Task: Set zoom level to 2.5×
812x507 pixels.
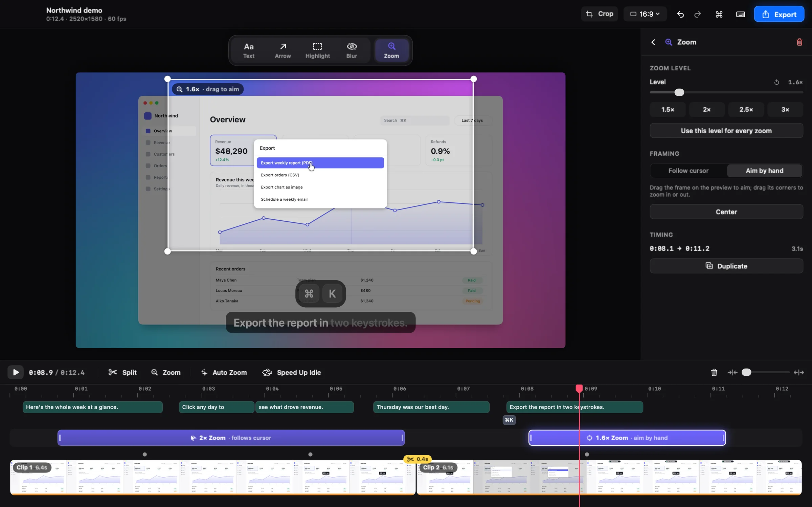Action: point(746,109)
